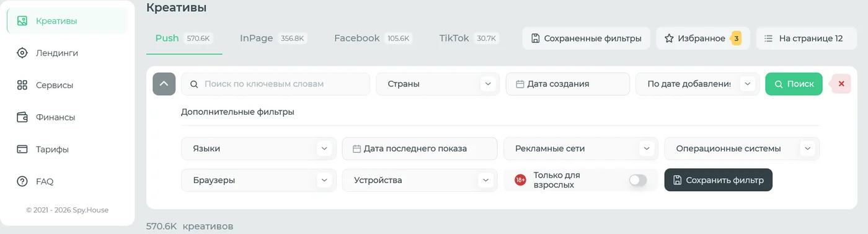
Task: Click the magnifier icon in keyword field
Action: [194, 84]
